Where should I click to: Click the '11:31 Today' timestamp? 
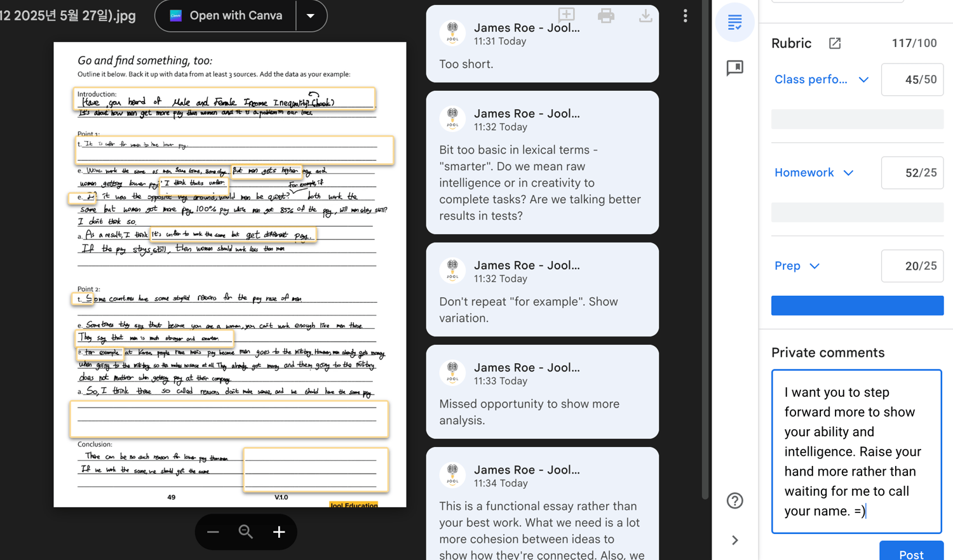coord(500,41)
